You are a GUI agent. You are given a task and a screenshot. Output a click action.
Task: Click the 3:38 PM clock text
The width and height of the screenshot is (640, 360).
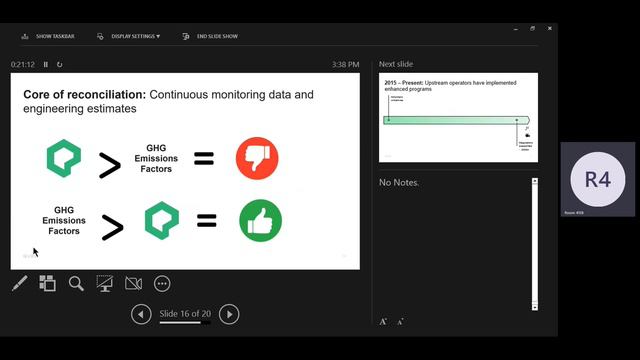coord(345,64)
